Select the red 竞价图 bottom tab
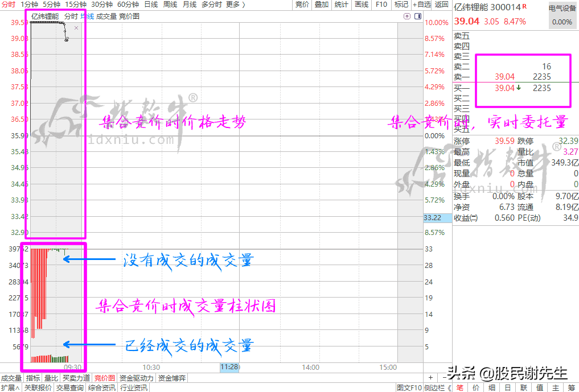This screenshot has height=392, width=579. click(105, 378)
